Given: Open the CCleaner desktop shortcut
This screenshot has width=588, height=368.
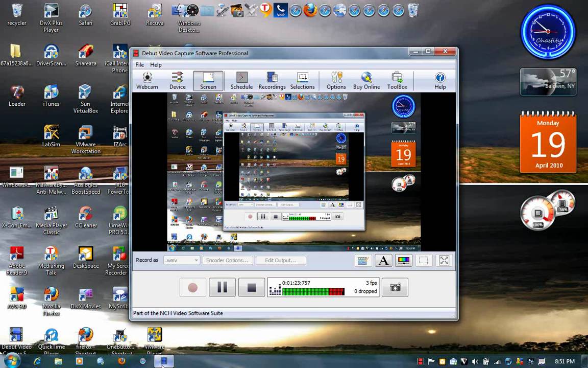Looking at the screenshot, I should pyautogui.click(x=86, y=217).
